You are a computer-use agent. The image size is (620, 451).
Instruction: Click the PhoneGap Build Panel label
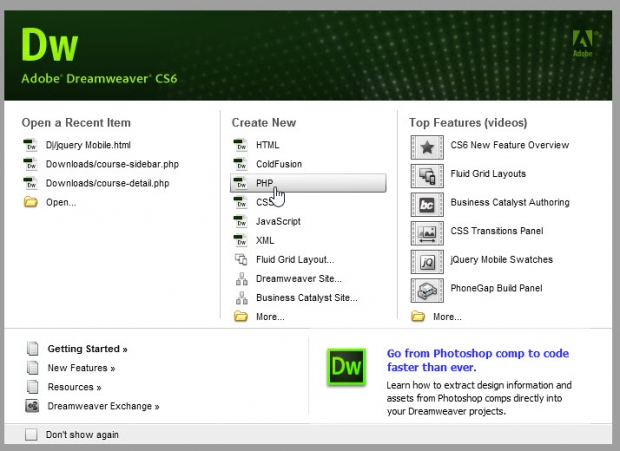(x=497, y=288)
